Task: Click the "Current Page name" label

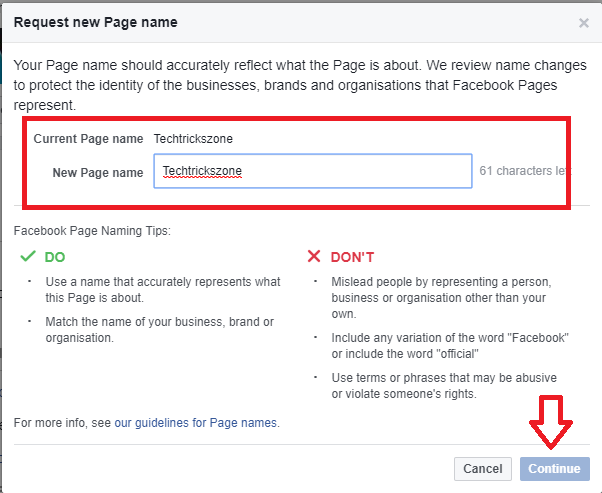Action: point(88,138)
